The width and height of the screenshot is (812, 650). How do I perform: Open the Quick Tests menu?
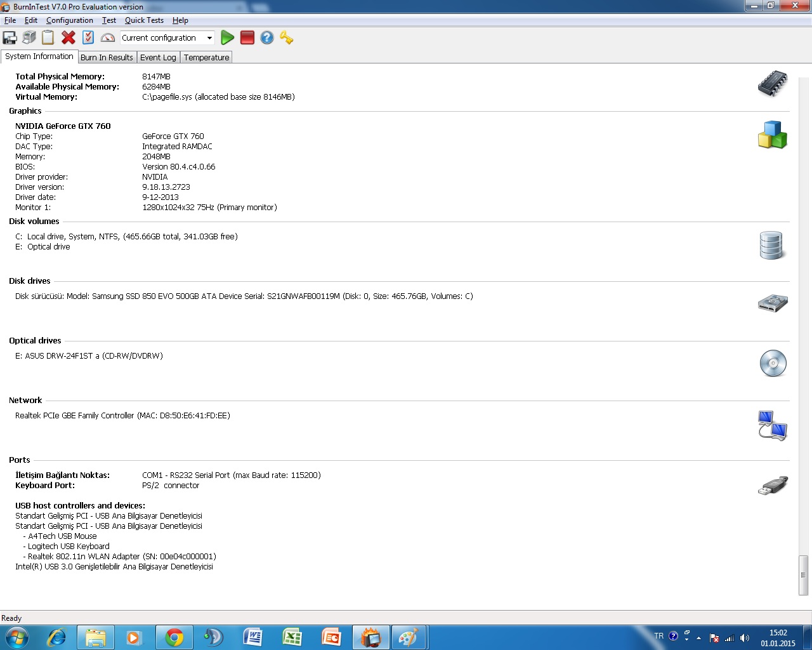coord(144,20)
